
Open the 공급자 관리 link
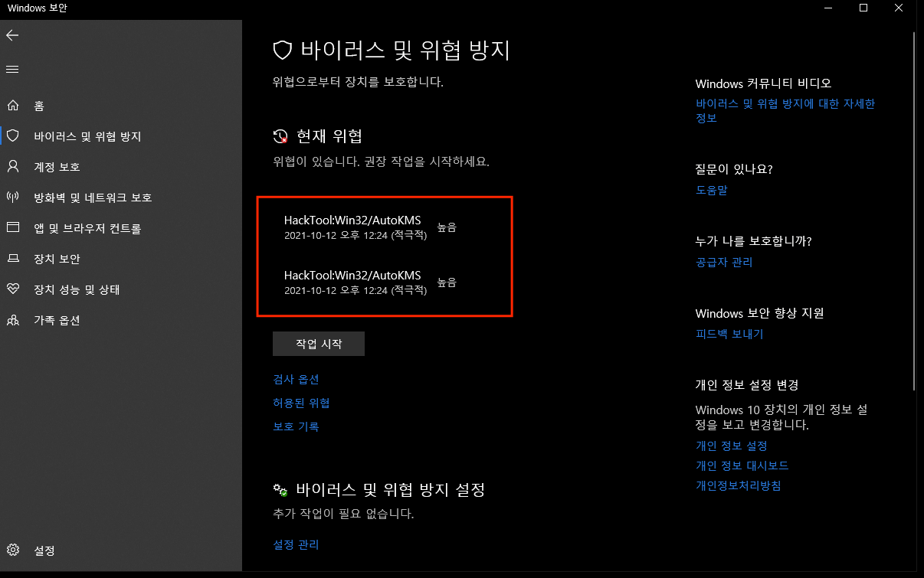[x=724, y=263]
